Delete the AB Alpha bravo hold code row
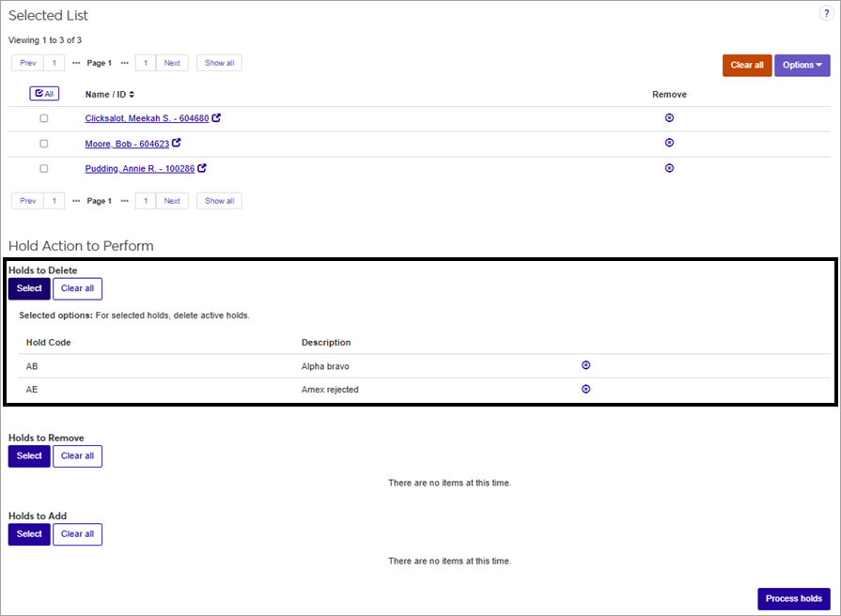The image size is (841, 616). coord(585,365)
